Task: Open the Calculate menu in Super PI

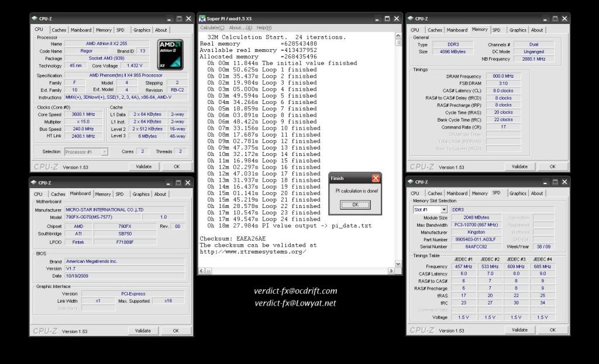Action: [x=213, y=27]
